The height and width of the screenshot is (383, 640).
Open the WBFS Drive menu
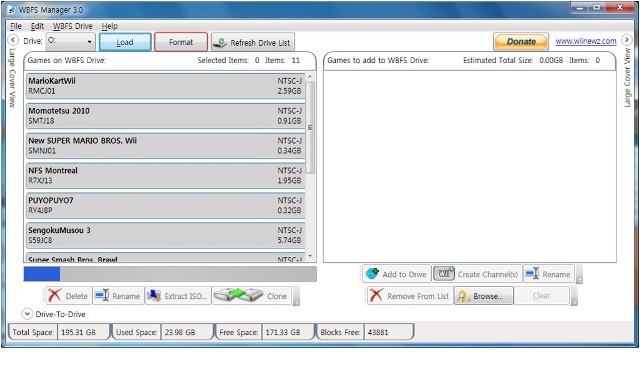coord(73,26)
